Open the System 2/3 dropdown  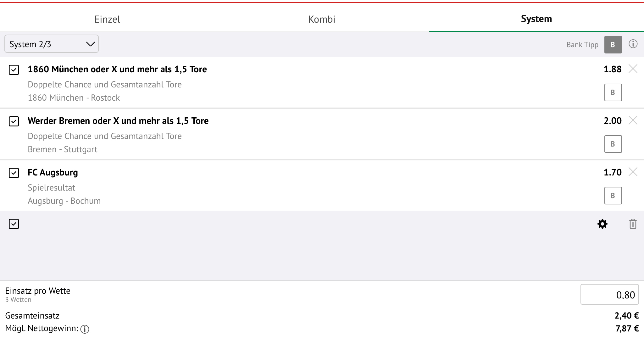(x=52, y=44)
